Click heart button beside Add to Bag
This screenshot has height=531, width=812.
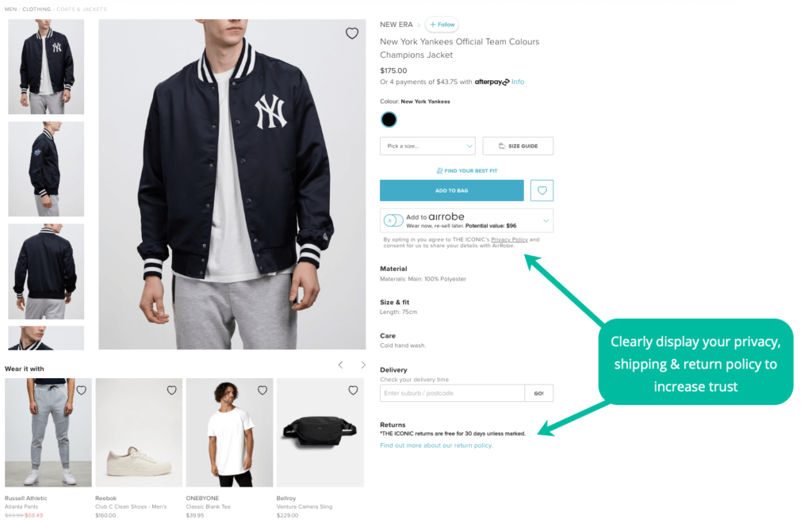pyautogui.click(x=542, y=190)
